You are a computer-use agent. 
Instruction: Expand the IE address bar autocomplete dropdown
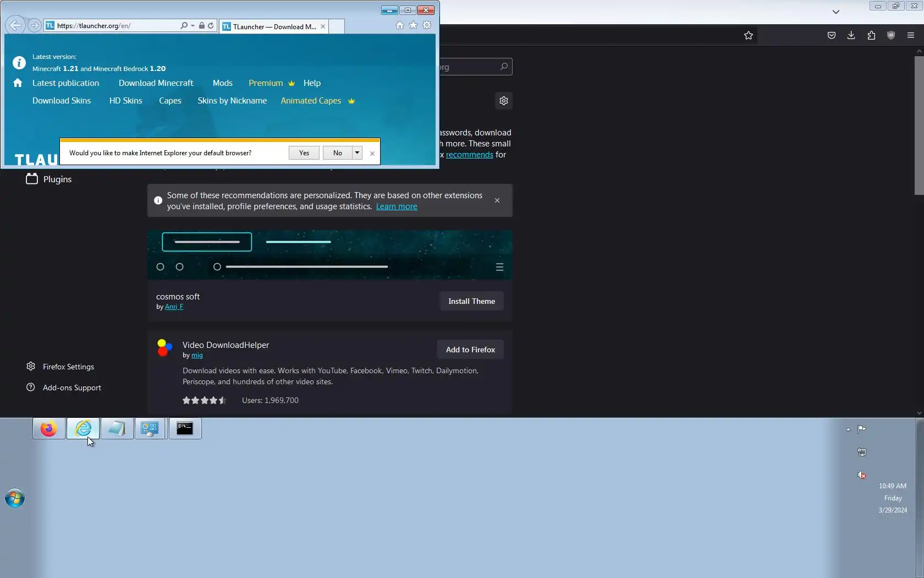[193, 26]
